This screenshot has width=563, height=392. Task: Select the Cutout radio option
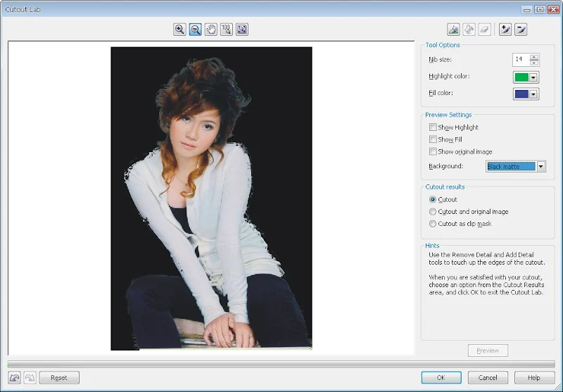pyautogui.click(x=433, y=200)
